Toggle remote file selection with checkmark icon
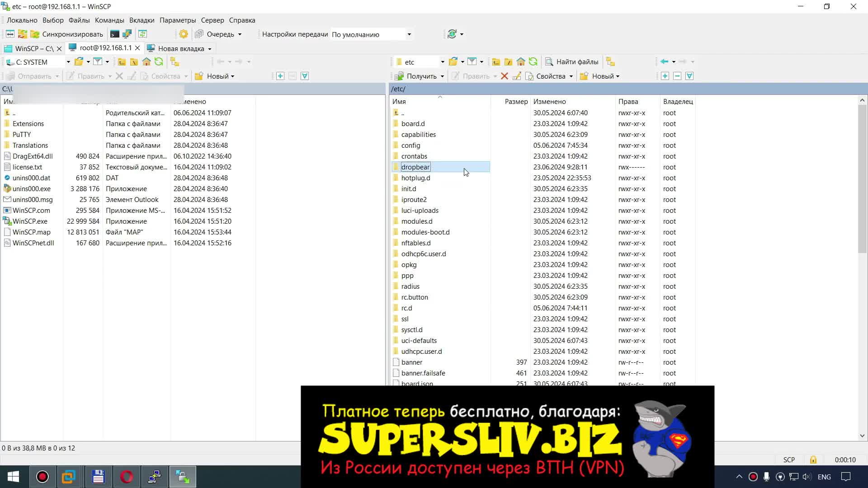 click(665, 76)
